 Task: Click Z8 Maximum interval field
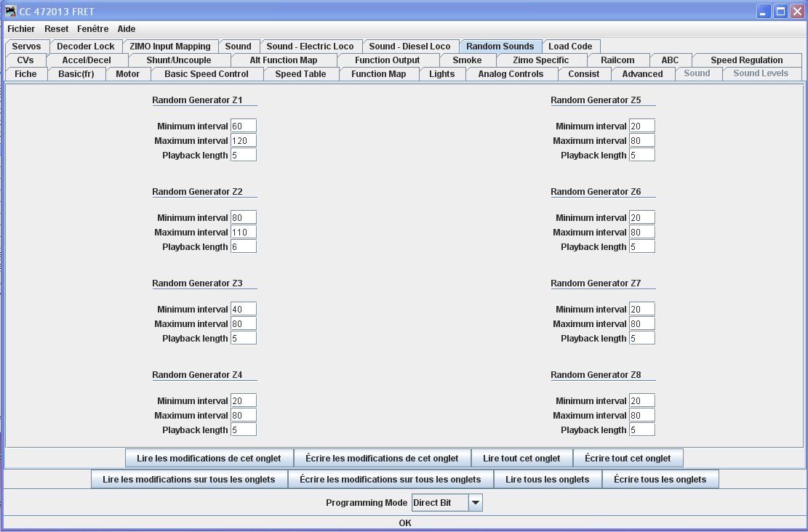642,416
